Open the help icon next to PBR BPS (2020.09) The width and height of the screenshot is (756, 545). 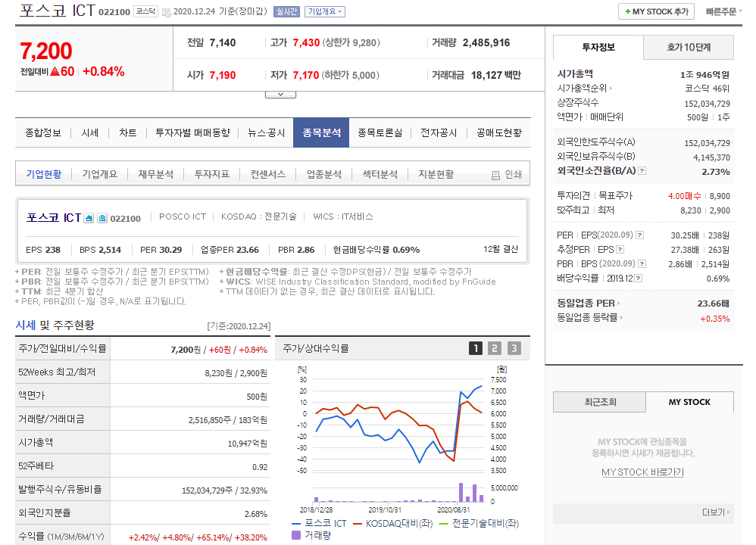point(642,264)
